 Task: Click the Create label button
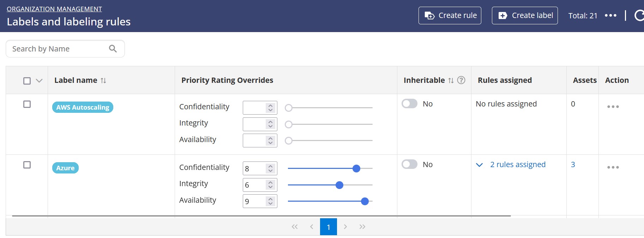click(524, 16)
